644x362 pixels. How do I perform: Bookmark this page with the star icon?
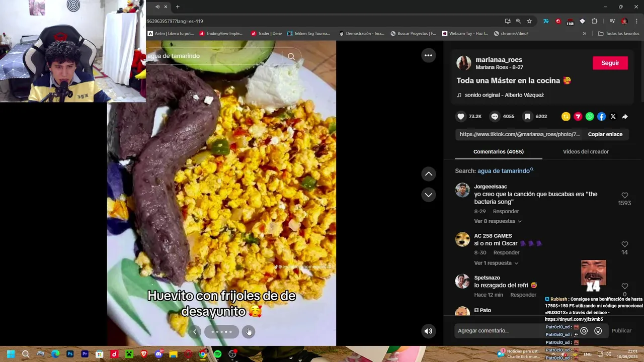pos(529,21)
